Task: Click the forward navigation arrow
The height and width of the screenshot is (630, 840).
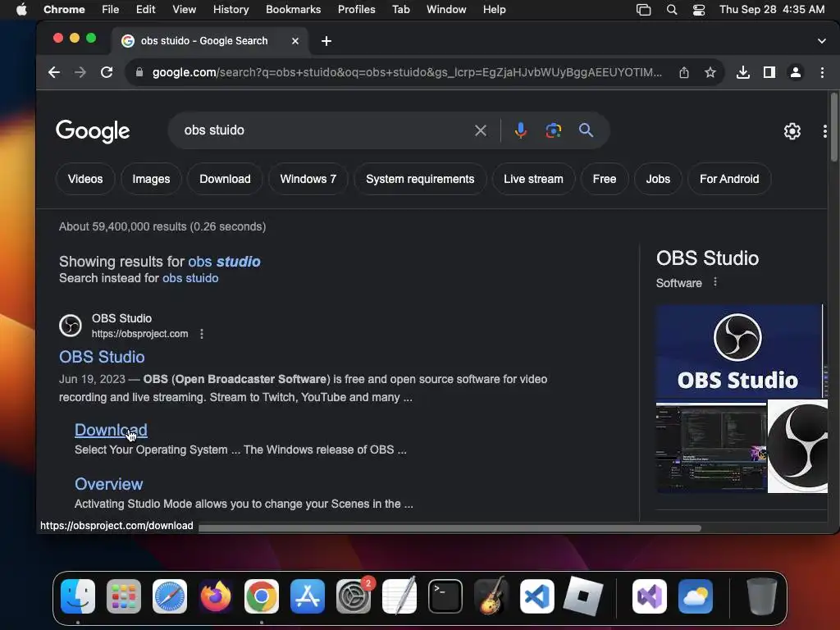Action: [x=80, y=72]
